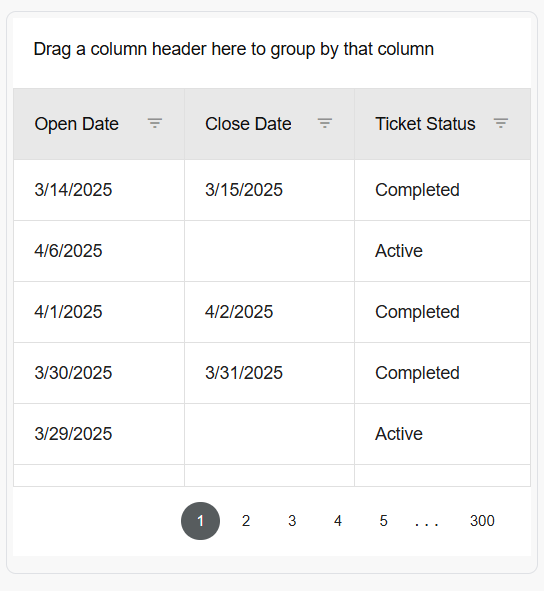Select the 4/2/2025 close date cell
The width and height of the screenshot is (544, 591).
270,312
